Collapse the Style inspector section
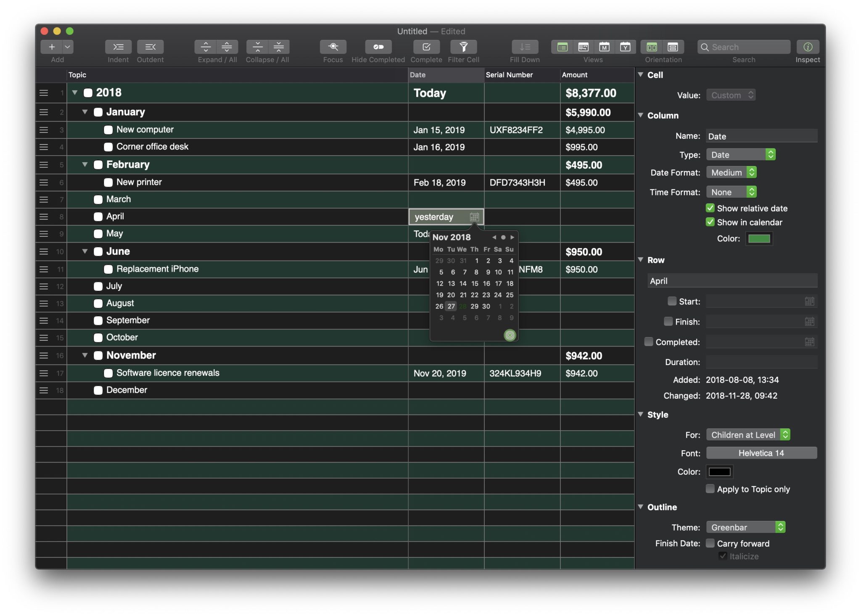 point(641,414)
